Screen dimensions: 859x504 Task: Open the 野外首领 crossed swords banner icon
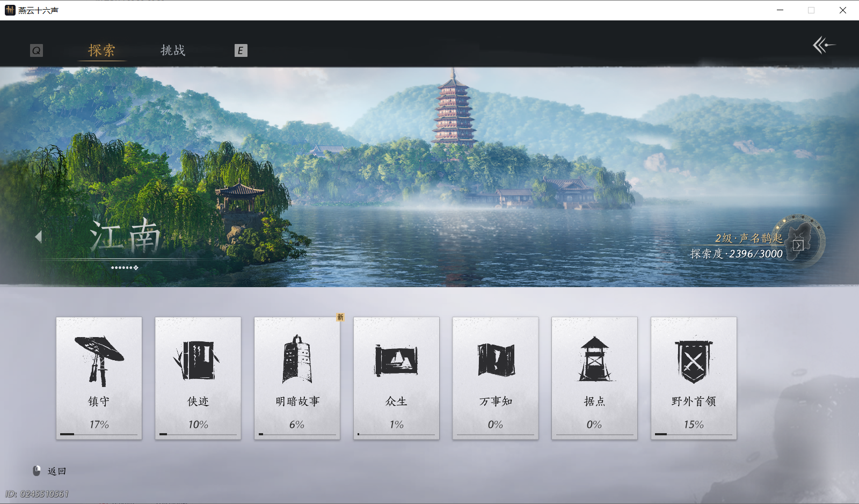pos(694,361)
